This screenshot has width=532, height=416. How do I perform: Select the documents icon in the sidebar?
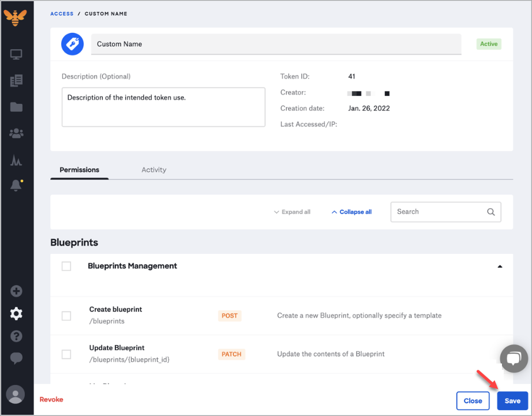click(x=16, y=80)
